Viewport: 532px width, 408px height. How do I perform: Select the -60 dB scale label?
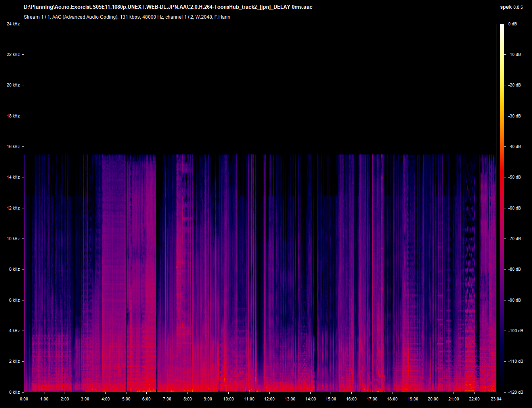[515, 208]
